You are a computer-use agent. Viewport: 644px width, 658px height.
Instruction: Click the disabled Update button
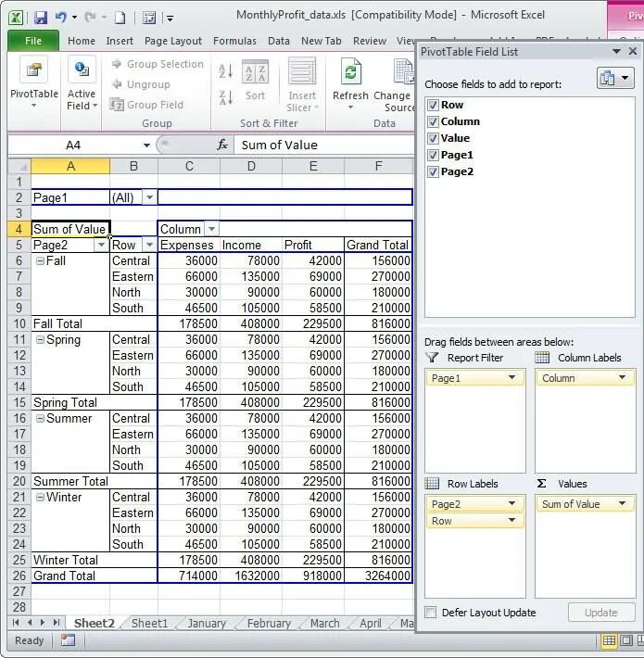pos(600,613)
